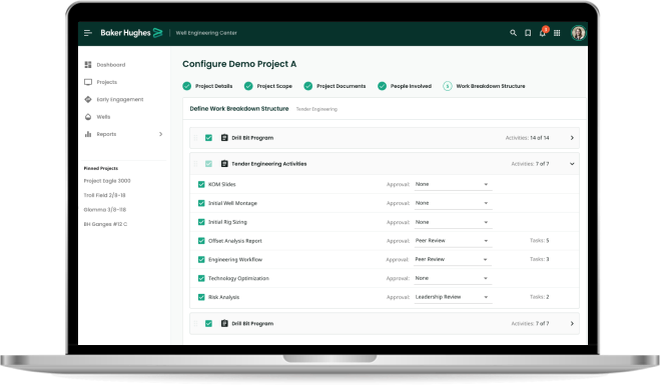Open Engineering Workflow approval dropdown
The height and width of the screenshot is (385, 660).
tap(453, 259)
